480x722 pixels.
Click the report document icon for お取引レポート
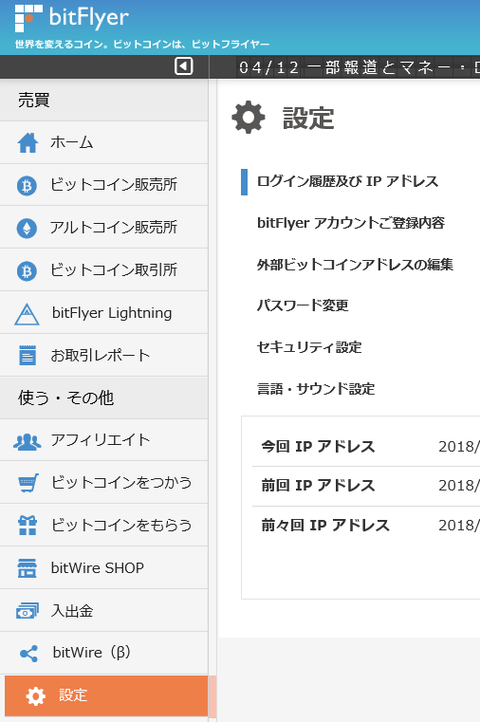27,355
